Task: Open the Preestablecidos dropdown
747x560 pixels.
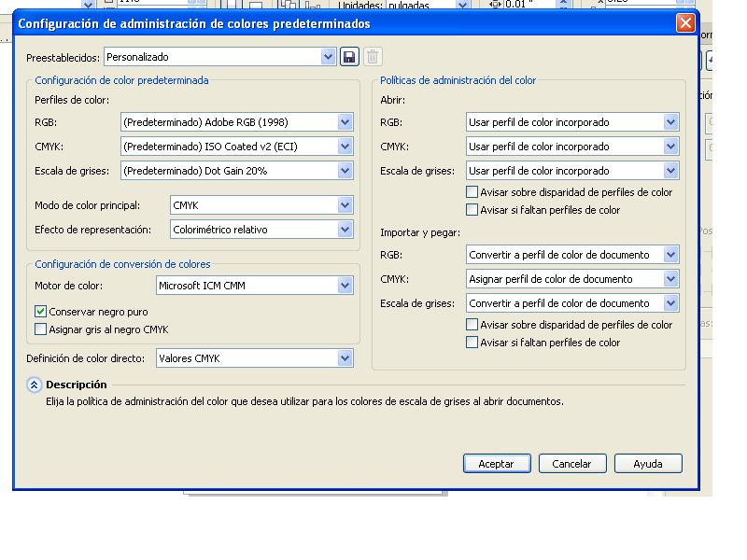Action: pos(220,57)
